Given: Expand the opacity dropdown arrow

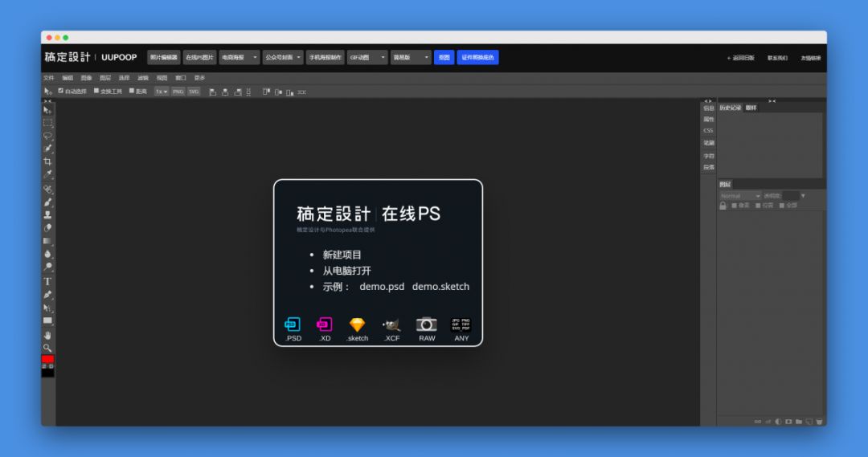Looking at the screenshot, I should pyautogui.click(x=803, y=196).
